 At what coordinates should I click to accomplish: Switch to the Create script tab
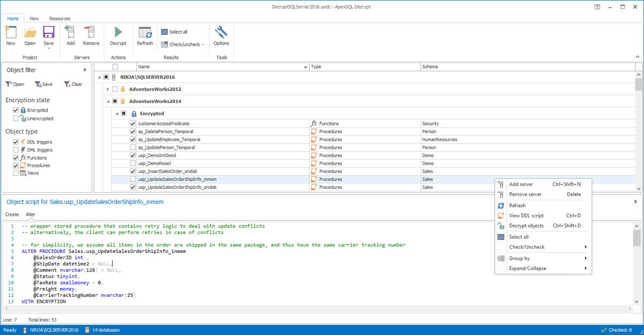pyautogui.click(x=11, y=214)
